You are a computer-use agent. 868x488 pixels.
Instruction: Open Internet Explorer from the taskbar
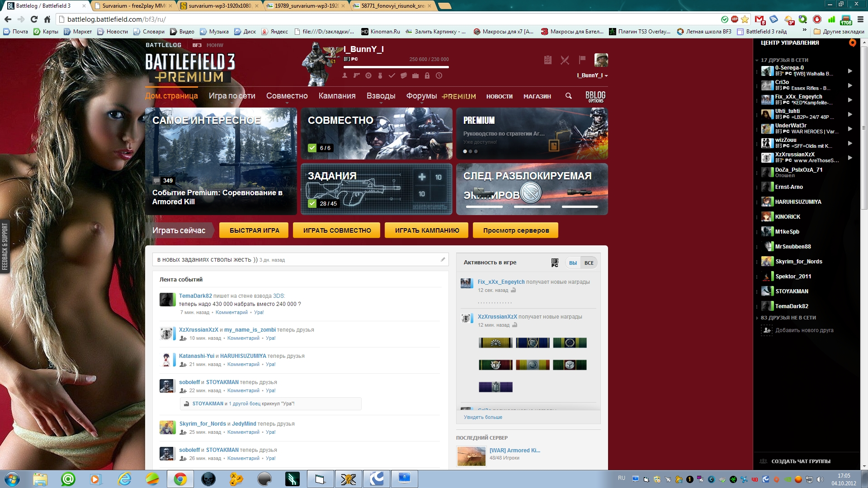click(124, 479)
